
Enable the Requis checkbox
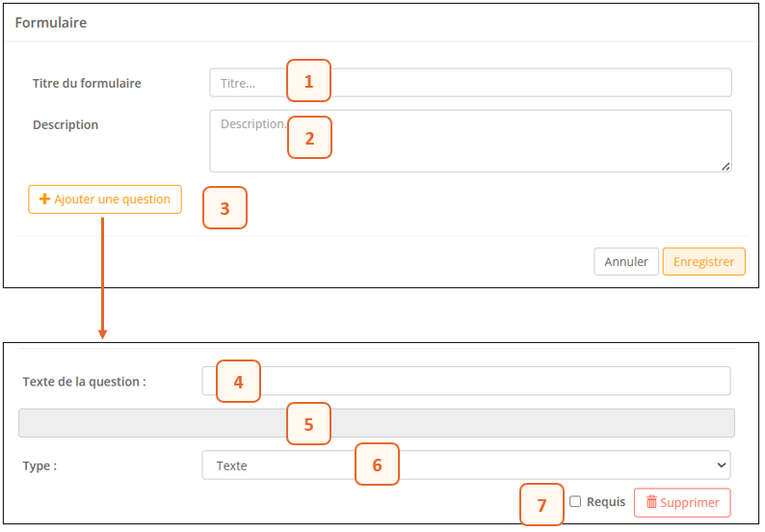[575, 502]
